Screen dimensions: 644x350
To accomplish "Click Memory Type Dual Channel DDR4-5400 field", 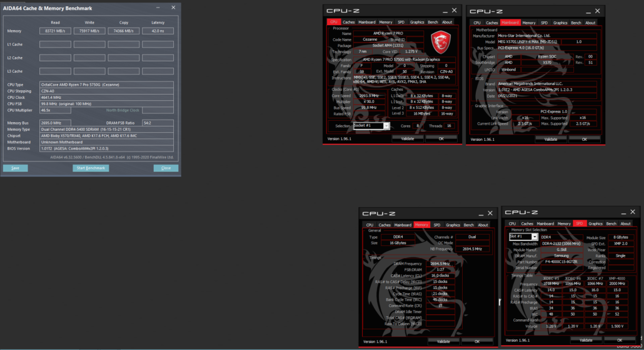I will [106, 129].
